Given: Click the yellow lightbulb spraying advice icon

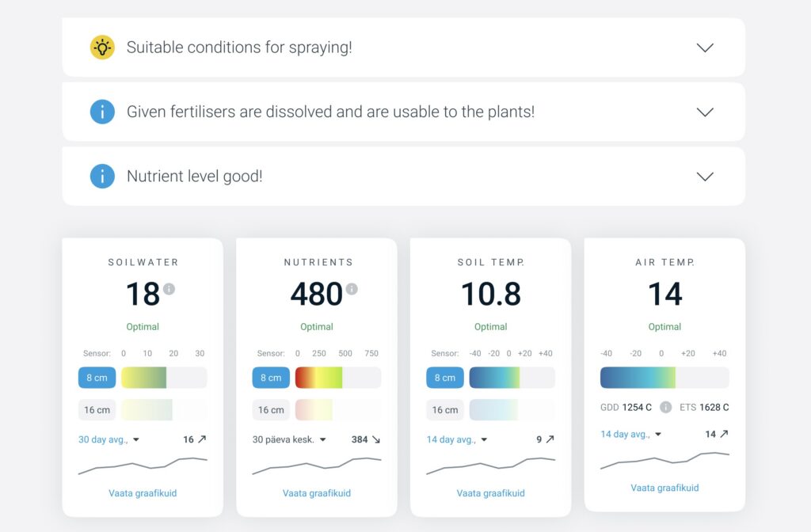Looking at the screenshot, I should point(102,47).
